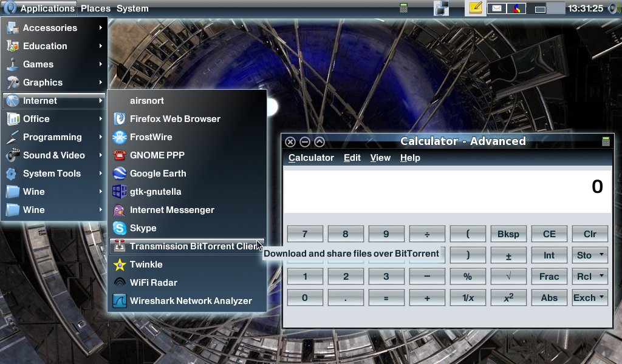Click the Office chart icon

coord(13,119)
